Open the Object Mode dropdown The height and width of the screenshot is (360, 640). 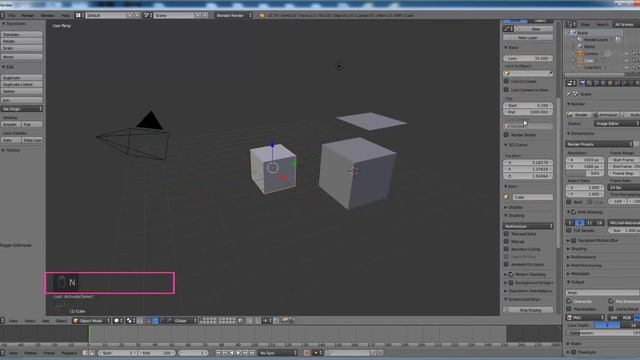[91, 321]
